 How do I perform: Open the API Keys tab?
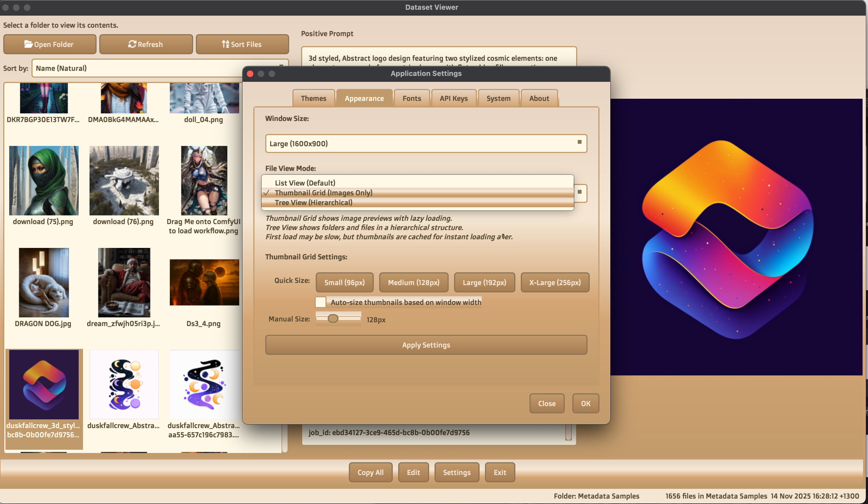[x=453, y=98]
